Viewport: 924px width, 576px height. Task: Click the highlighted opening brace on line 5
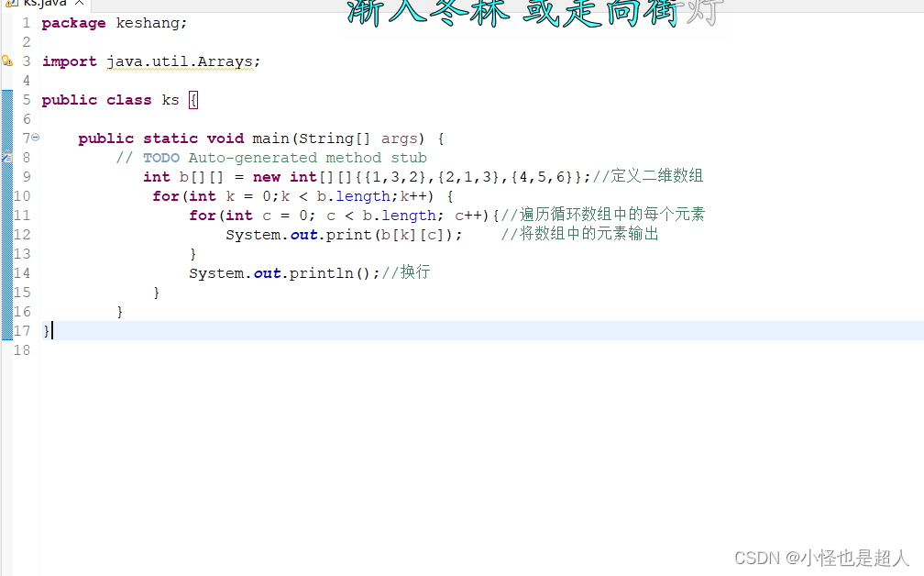(193, 100)
